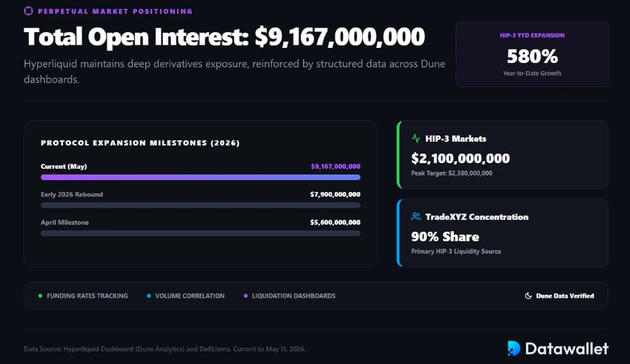This screenshot has height=364, width=630.
Task: Click the HIP-3 YTD EXPANSION label
Action: pos(532,35)
